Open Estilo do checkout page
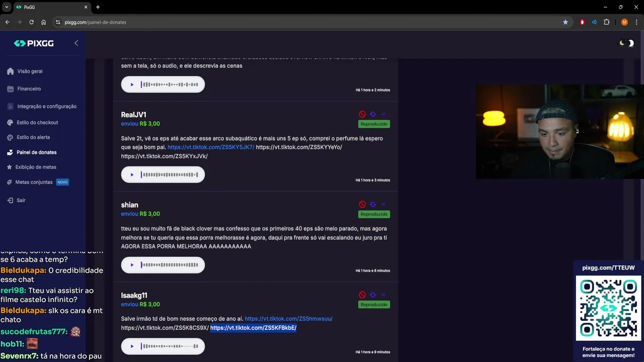This screenshot has height=362, width=644. (37, 123)
